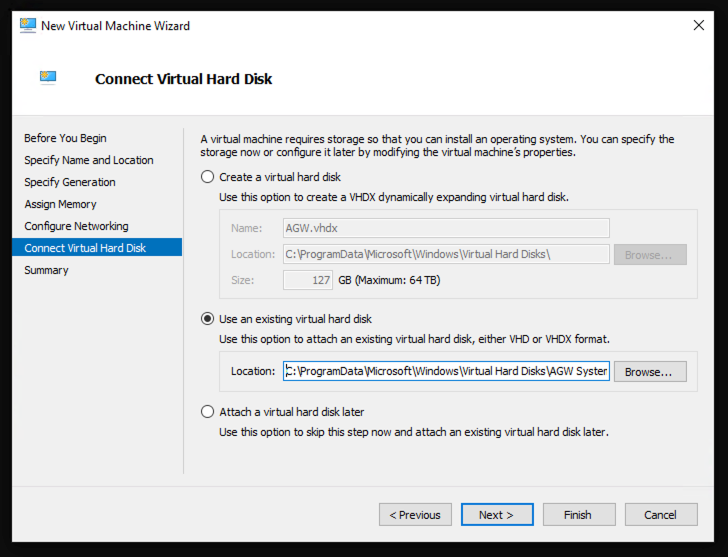Click Browse for existing disk location
The height and width of the screenshot is (557, 728).
pyautogui.click(x=649, y=371)
